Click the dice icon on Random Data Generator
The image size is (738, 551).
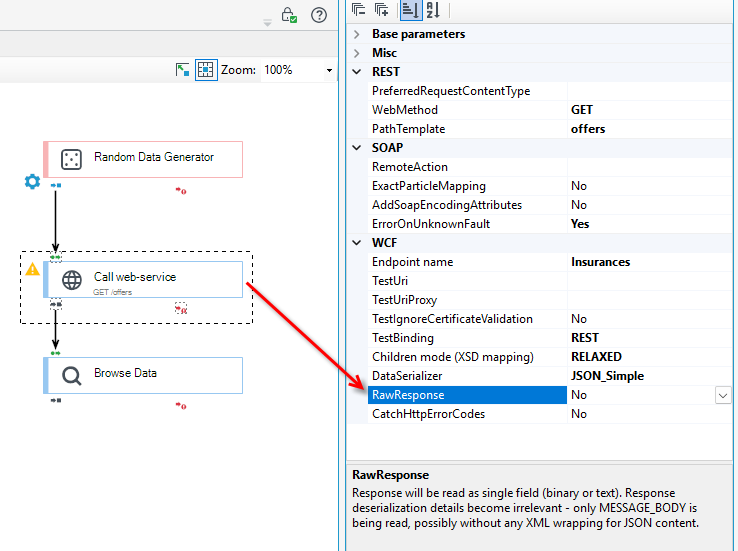coord(72,160)
